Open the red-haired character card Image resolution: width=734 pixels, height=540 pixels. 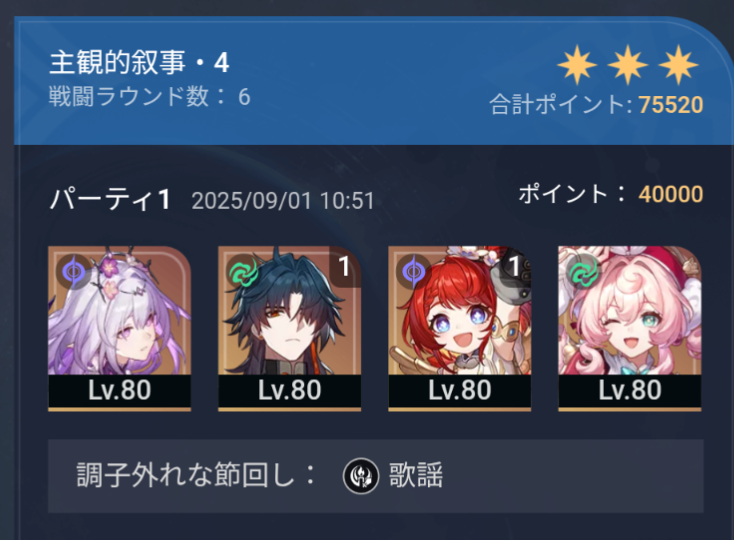pyautogui.click(x=460, y=328)
